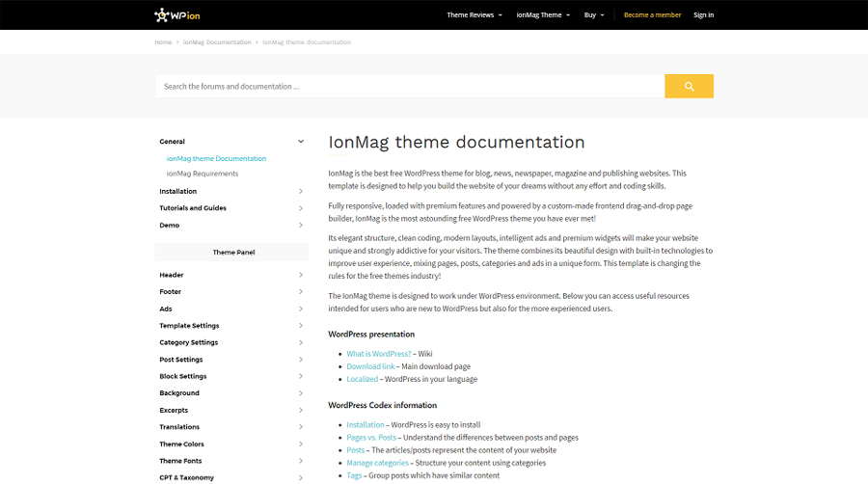Expand the Header settings arrow

(301, 275)
